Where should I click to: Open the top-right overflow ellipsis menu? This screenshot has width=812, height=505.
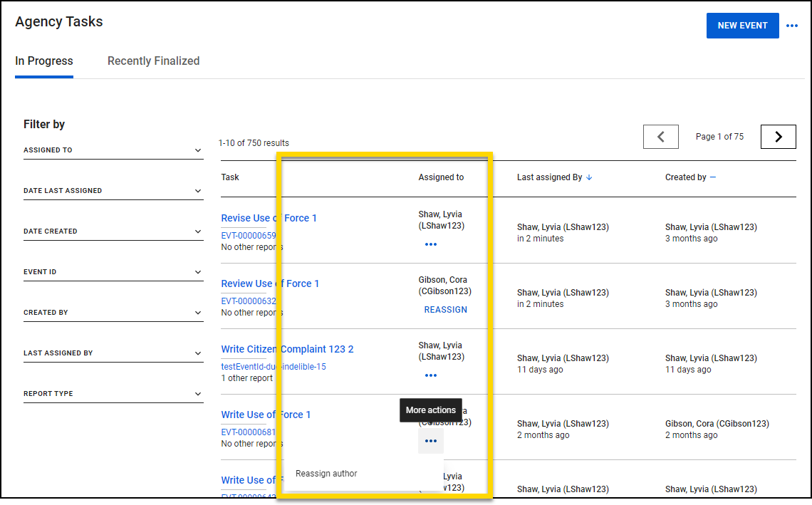tap(792, 25)
